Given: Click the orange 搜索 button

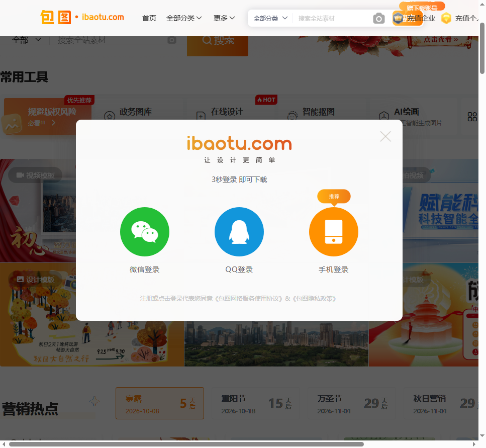Looking at the screenshot, I should [x=218, y=46].
